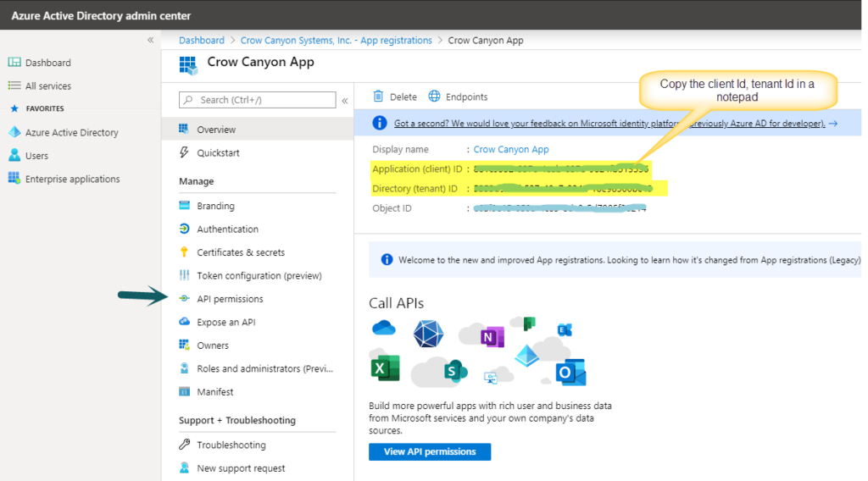Viewport: 868px width, 481px height.
Task: Click the Authentication arrow icon
Action: coord(184,229)
